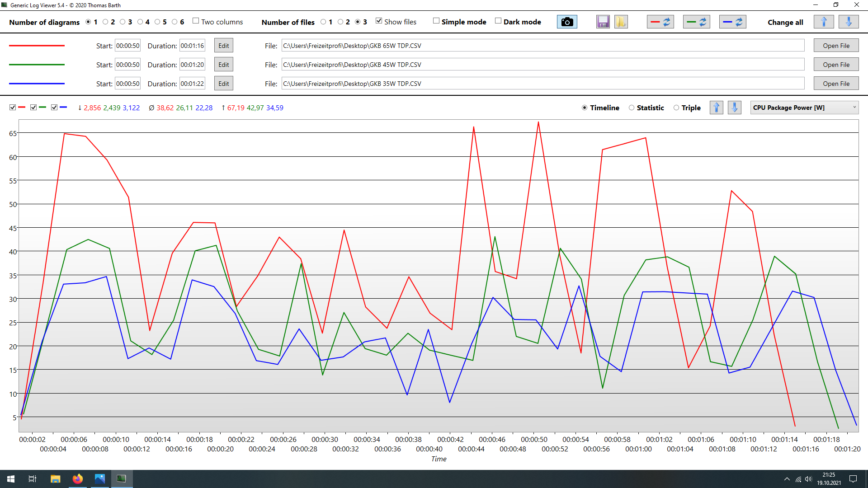Click the Duration field of 45W file
This screenshot has width=868, height=488.
tap(192, 65)
